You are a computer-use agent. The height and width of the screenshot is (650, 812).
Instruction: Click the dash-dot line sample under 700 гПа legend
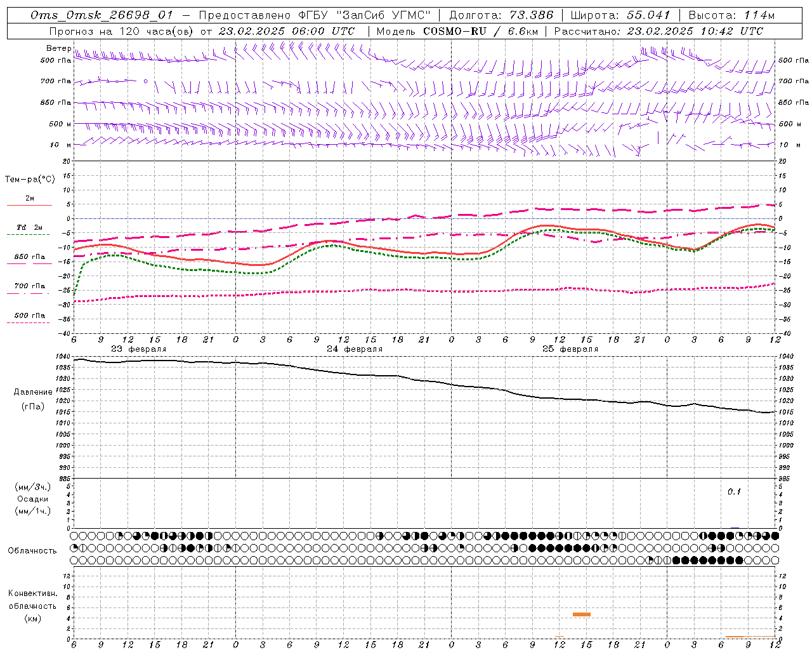[28, 293]
